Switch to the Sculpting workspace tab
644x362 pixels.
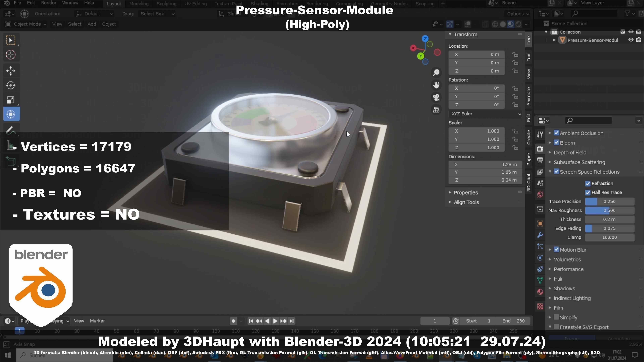[167, 4]
